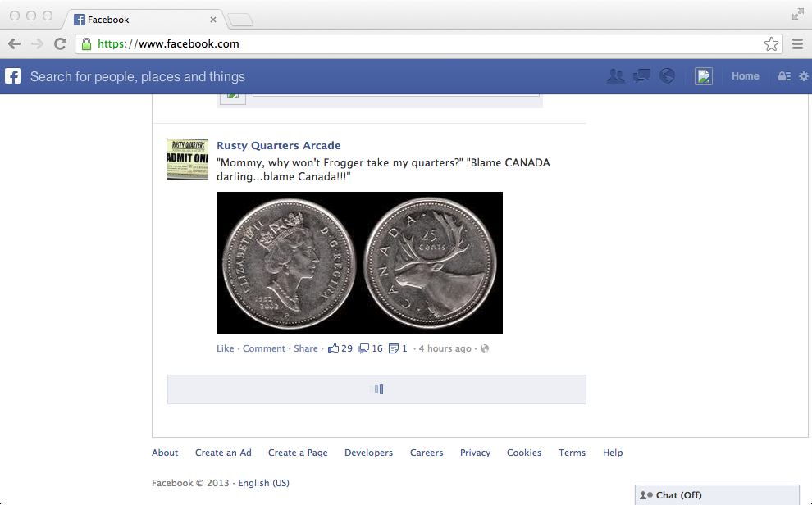Click the '4 hours ago' timestamp
The width and height of the screenshot is (812, 505).
coord(445,348)
